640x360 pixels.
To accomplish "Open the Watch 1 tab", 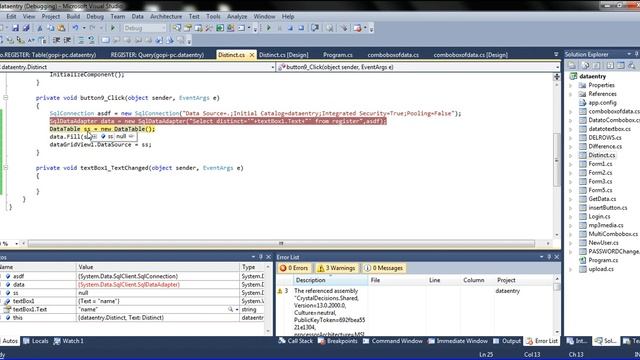I will coord(69,341).
